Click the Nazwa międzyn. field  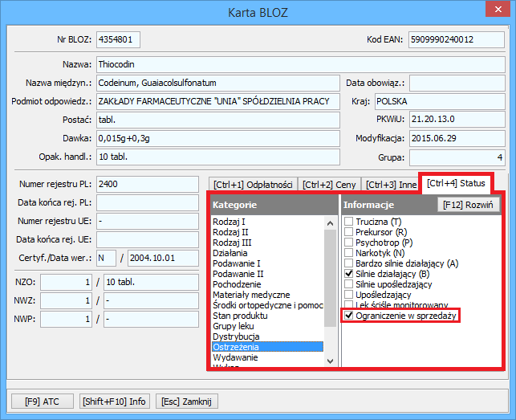pyautogui.click(x=218, y=83)
